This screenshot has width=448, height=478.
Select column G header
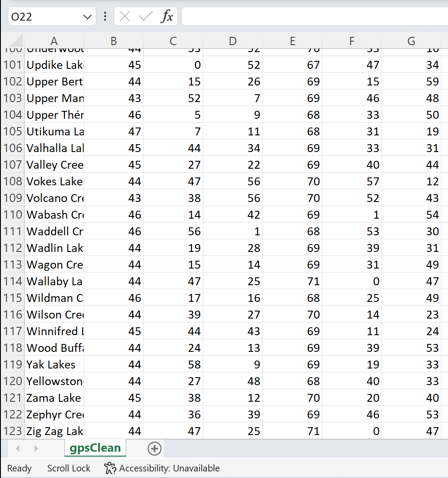point(411,41)
